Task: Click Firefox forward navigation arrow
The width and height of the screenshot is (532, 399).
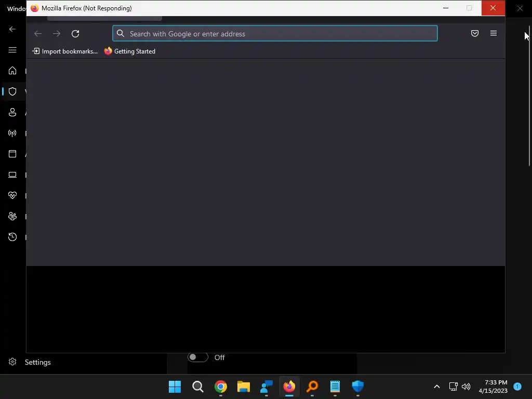Action: pyautogui.click(x=57, y=34)
